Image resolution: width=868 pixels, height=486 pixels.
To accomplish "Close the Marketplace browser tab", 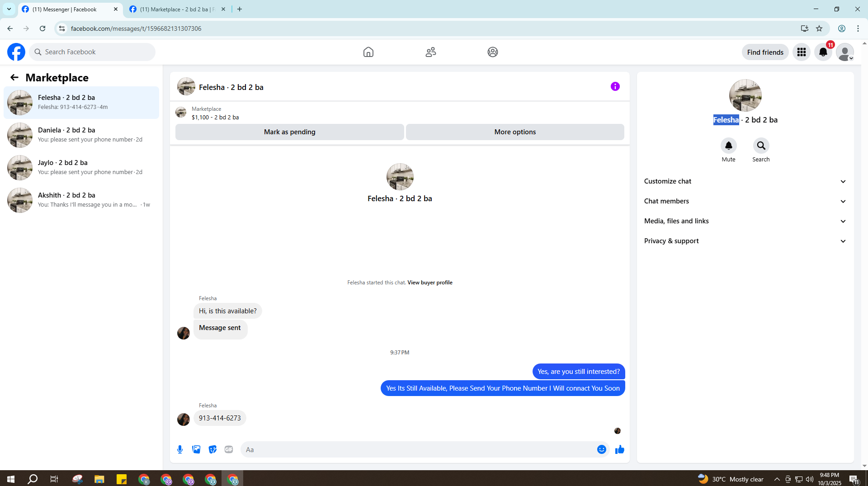I will pyautogui.click(x=223, y=9).
